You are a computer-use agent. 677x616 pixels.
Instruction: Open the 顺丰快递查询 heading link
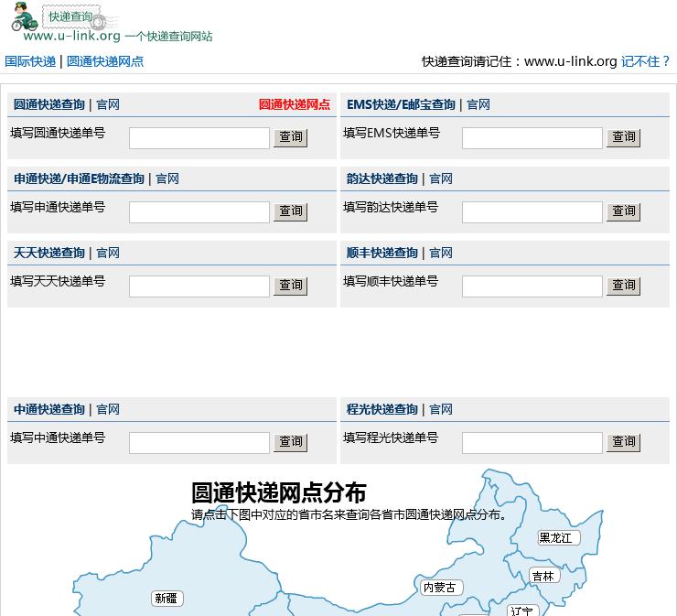coord(382,254)
